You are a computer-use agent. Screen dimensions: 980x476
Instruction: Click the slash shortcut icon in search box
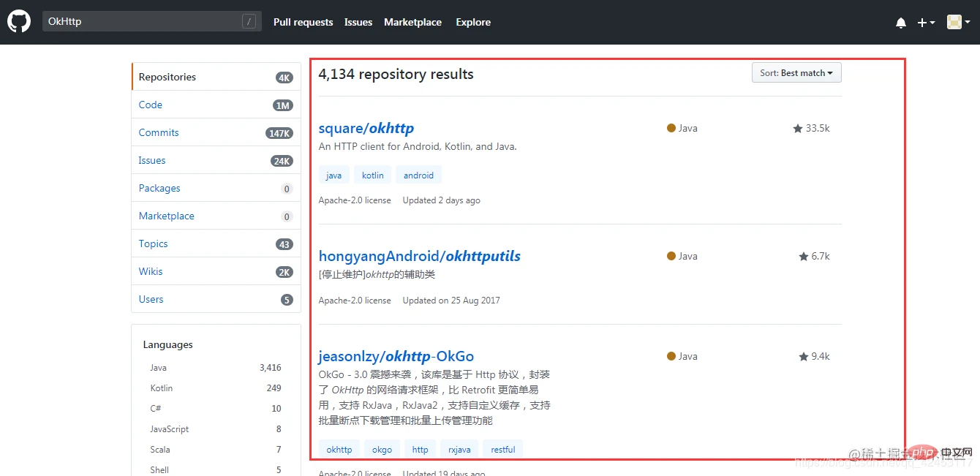point(249,22)
